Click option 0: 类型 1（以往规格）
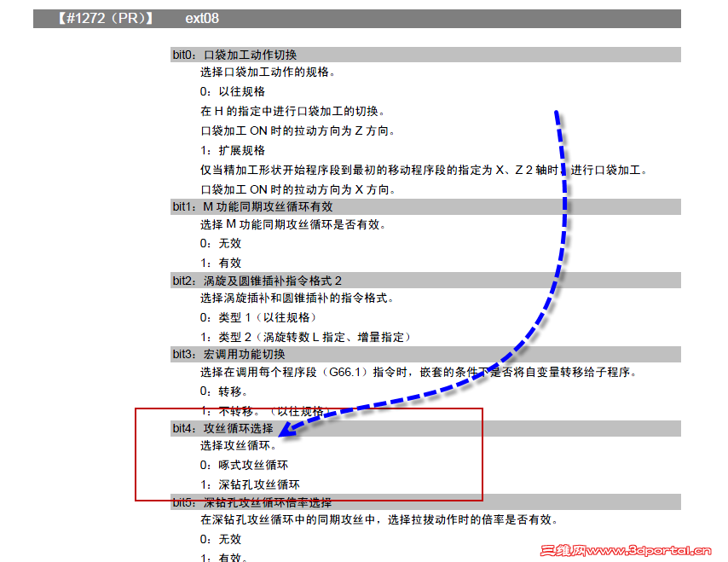This screenshot has height=562, width=728. pos(258,317)
